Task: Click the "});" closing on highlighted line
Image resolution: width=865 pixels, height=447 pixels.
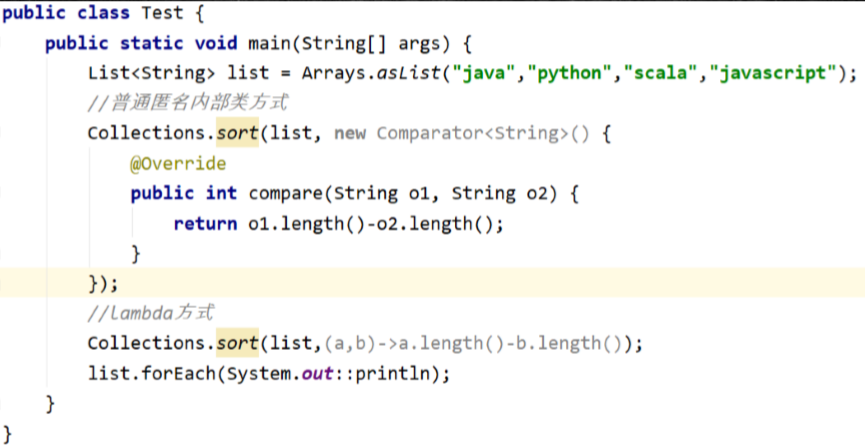Action: pos(103,283)
